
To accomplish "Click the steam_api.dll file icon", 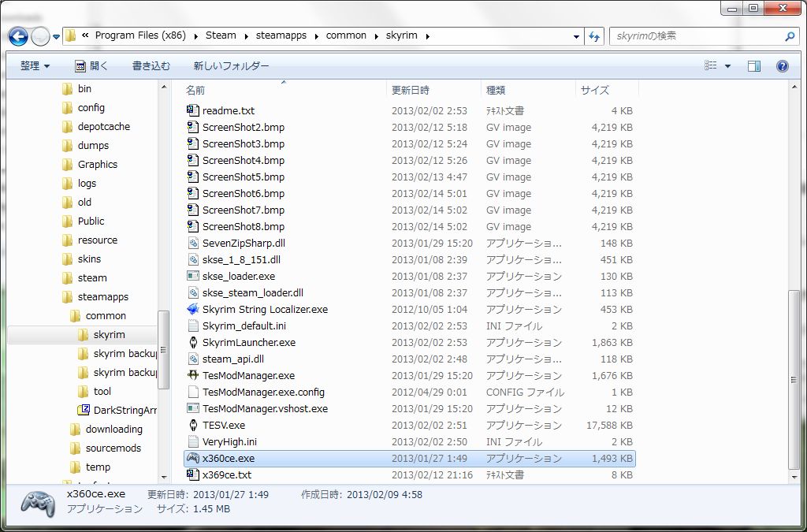I will click(192, 359).
